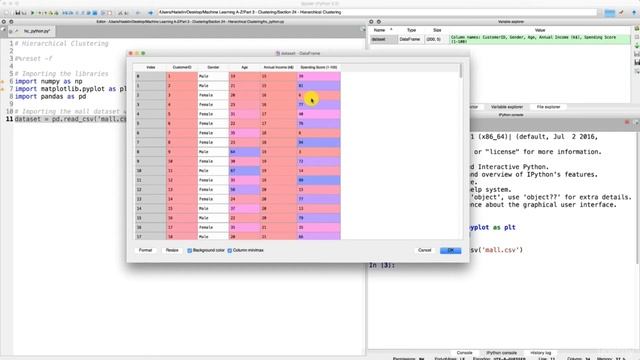
Task: Select the CustomerID cell in index row 9
Action: click(x=182, y=161)
